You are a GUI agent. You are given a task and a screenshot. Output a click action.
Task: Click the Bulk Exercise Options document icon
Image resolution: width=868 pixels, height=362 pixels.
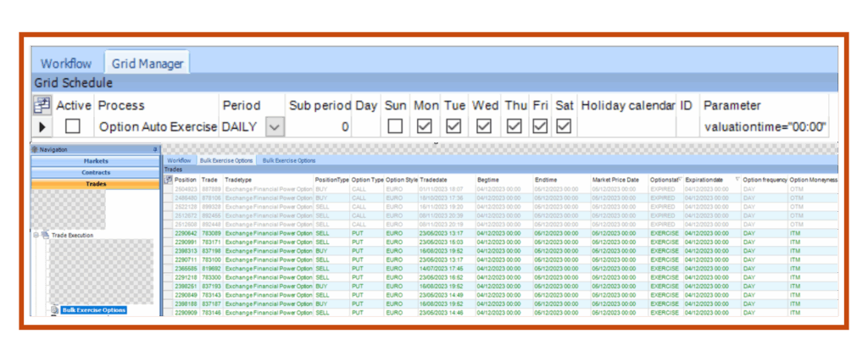point(55,309)
